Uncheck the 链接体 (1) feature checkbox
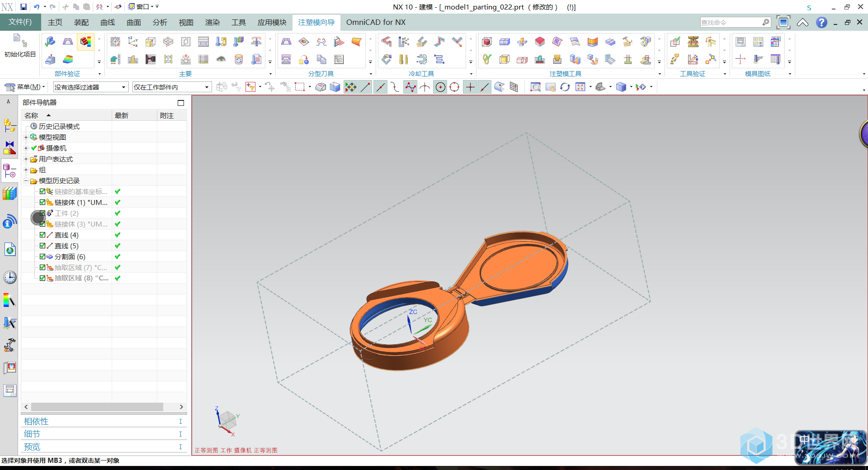Image resolution: width=868 pixels, height=470 pixels. [42, 202]
